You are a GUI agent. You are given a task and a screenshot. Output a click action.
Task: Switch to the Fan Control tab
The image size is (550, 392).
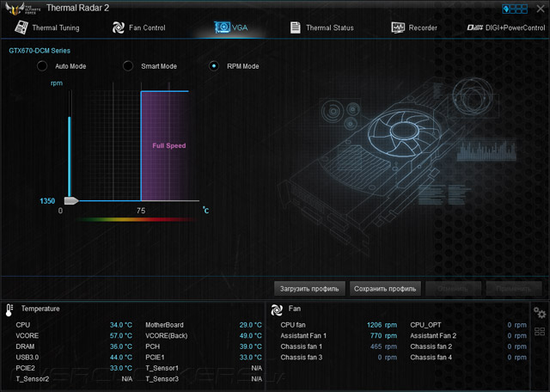click(x=139, y=28)
